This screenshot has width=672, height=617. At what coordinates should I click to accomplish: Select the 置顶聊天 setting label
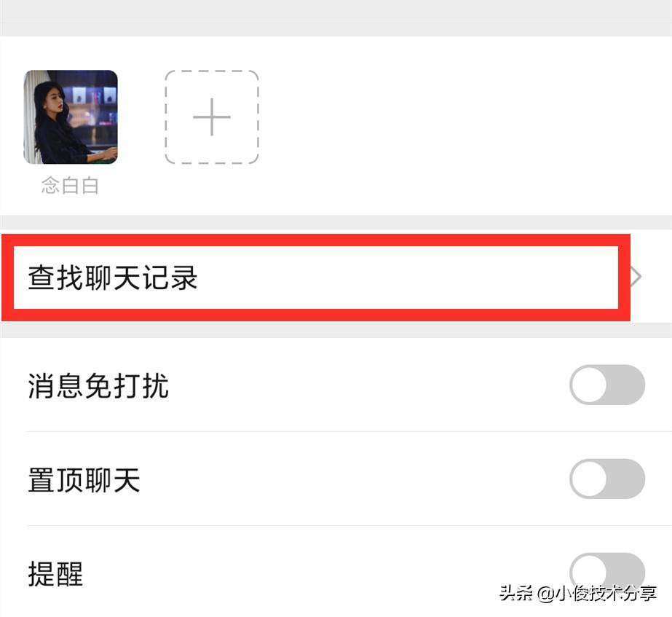[x=84, y=479]
